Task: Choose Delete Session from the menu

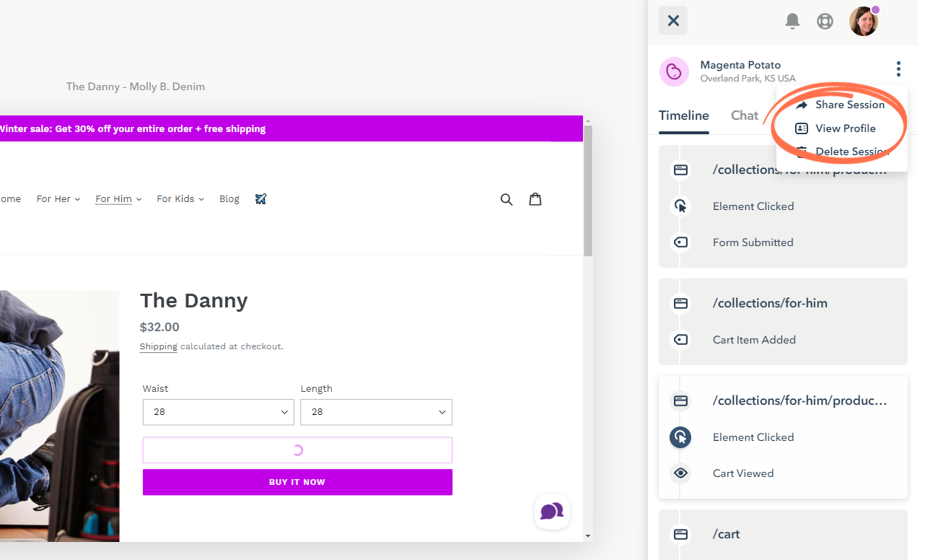Action: [841, 152]
